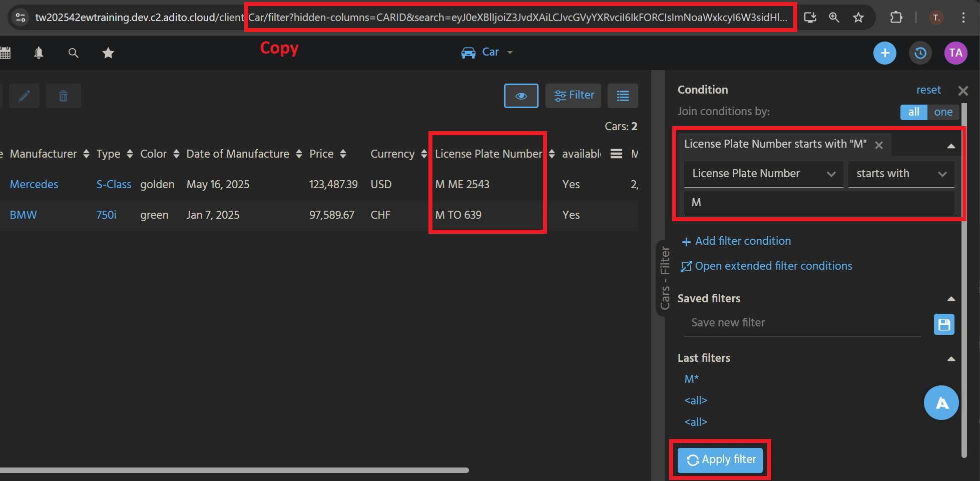This screenshot has height=481, width=980.
Task: Select the M* entry in Last filters
Action: point(692,379)
